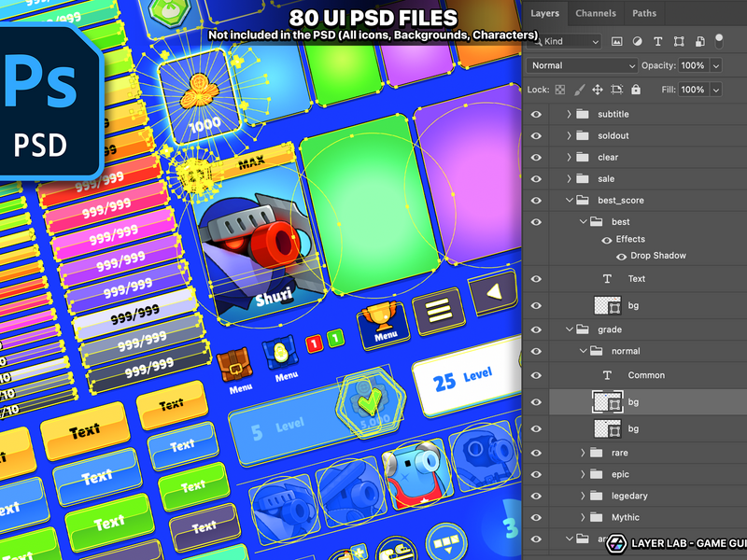Screen dimensions: 747x560
Task: Filter layers by pixel layers icon
Action: click(616, 41)
